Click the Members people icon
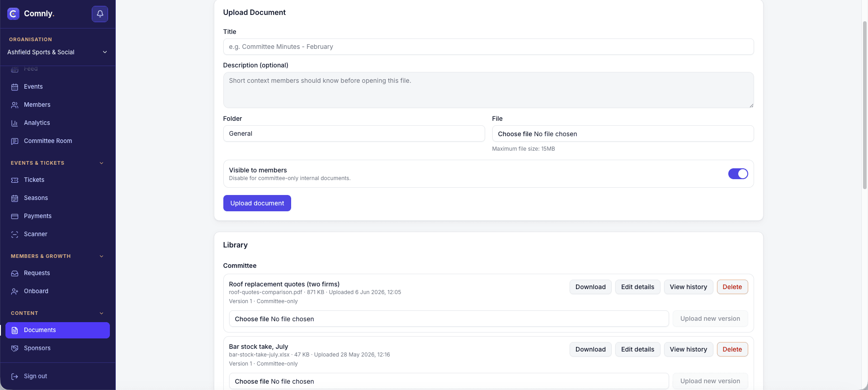 tap(14, 105)
